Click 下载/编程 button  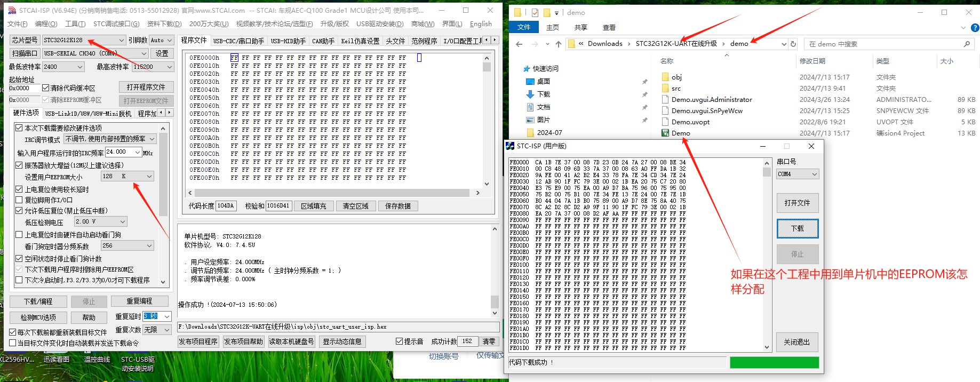click(x=38, y=301)
